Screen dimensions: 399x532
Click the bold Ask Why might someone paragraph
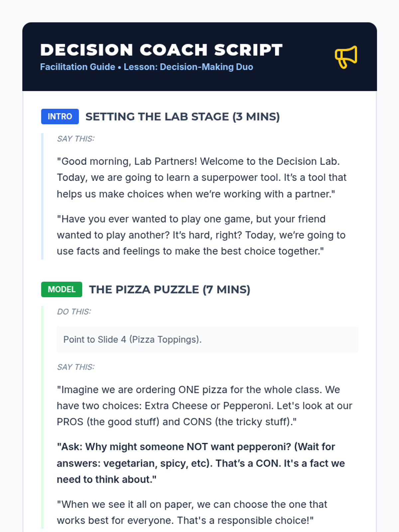(201, 463)
